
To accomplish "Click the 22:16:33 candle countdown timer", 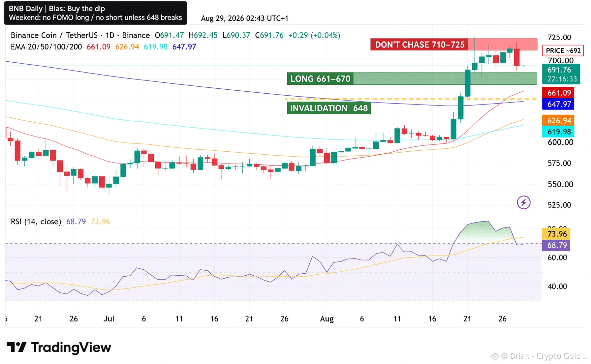I will point(562,79).
